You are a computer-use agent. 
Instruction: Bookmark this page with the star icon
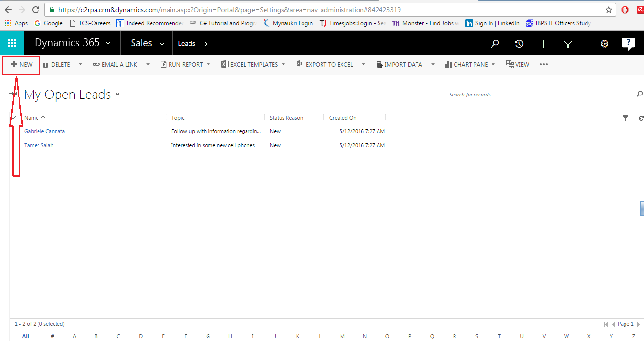click(x=609, y=10)
